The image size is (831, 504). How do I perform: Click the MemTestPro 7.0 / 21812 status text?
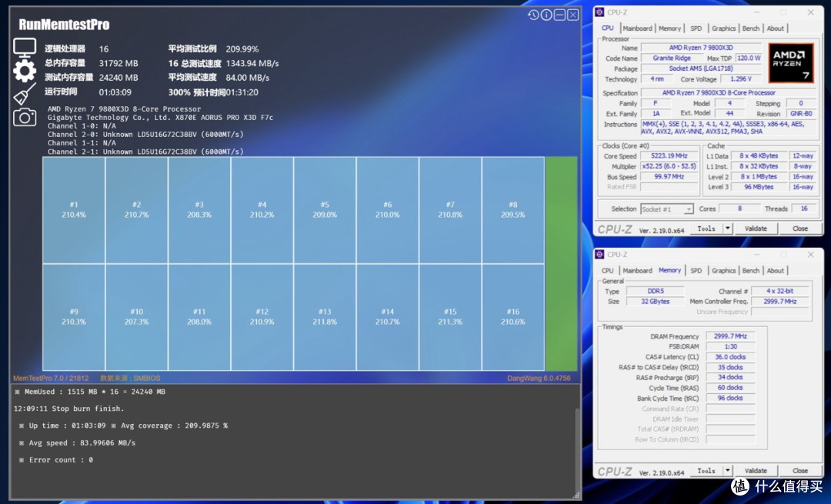tap(51, 378)
